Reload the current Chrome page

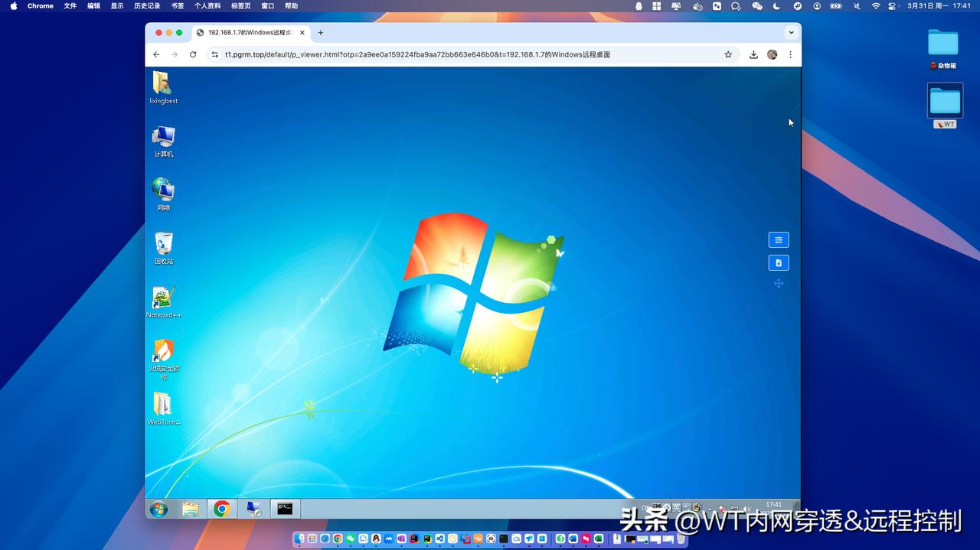193,54
